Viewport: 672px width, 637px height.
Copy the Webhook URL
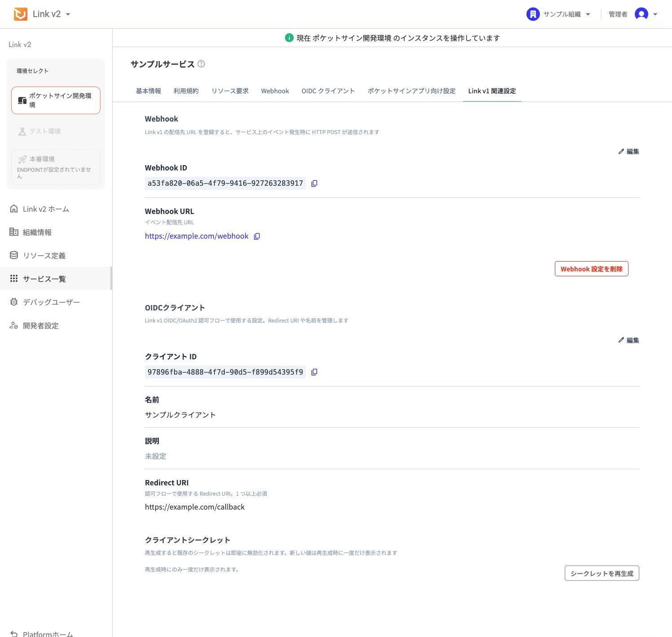tap(257, 236)
